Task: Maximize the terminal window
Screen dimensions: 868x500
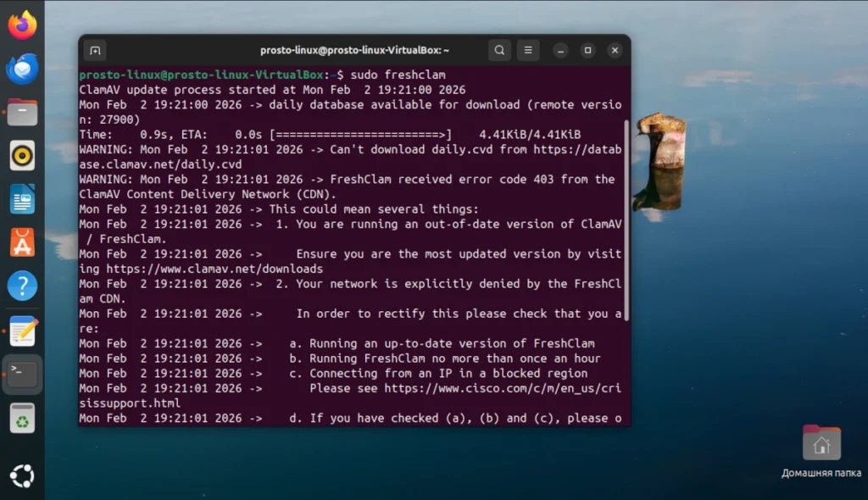Action: point(588,50)
